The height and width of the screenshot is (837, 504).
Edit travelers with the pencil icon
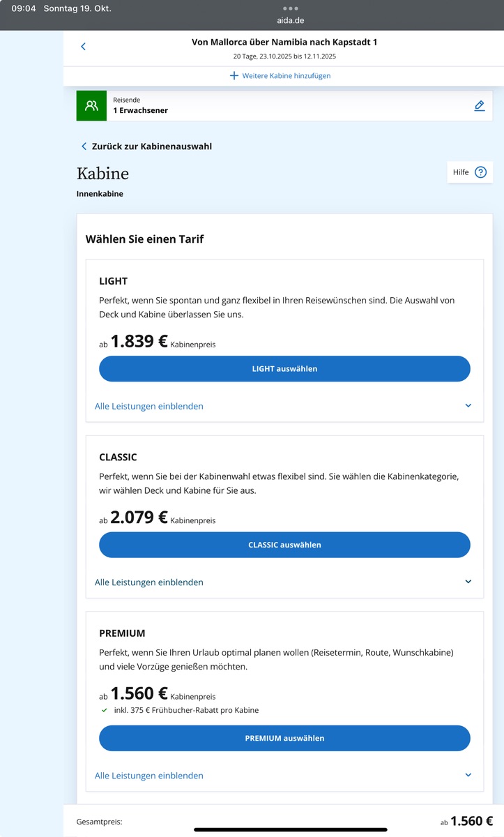(x=479, y=106)
